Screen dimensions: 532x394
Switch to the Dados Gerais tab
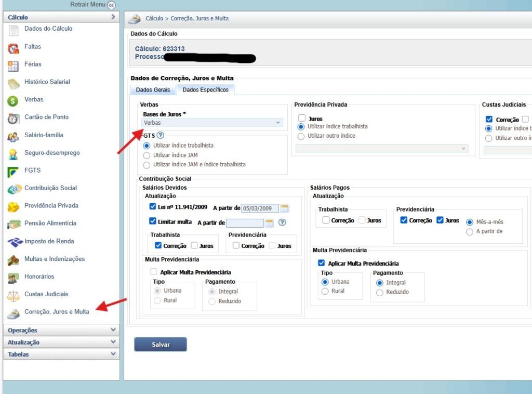pos(153,90)
